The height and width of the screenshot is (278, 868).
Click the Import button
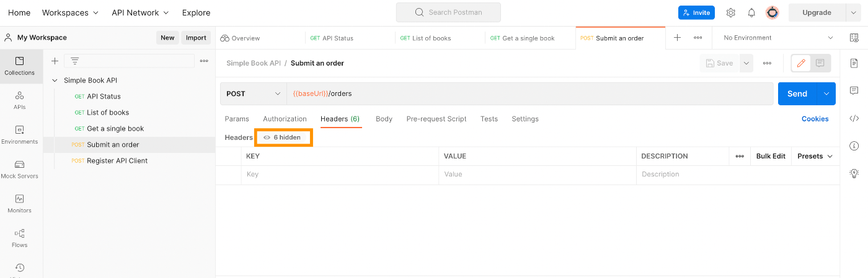pos(196,38)
